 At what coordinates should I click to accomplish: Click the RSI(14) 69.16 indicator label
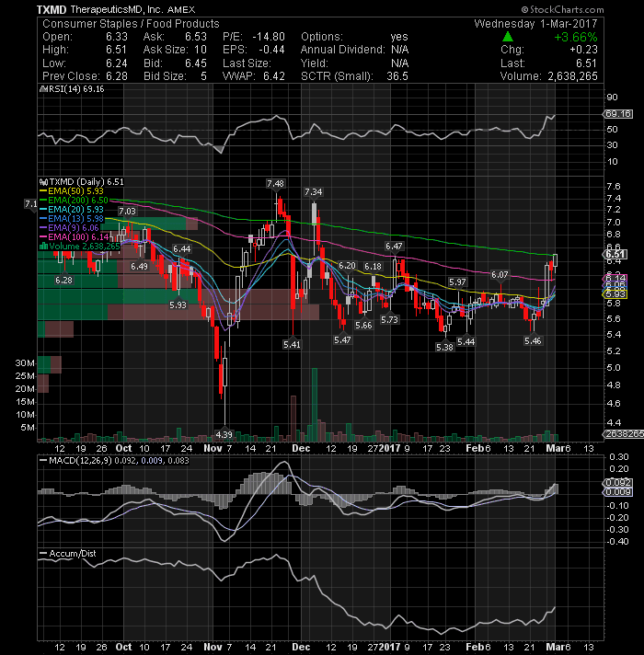(x=72, y=89)
